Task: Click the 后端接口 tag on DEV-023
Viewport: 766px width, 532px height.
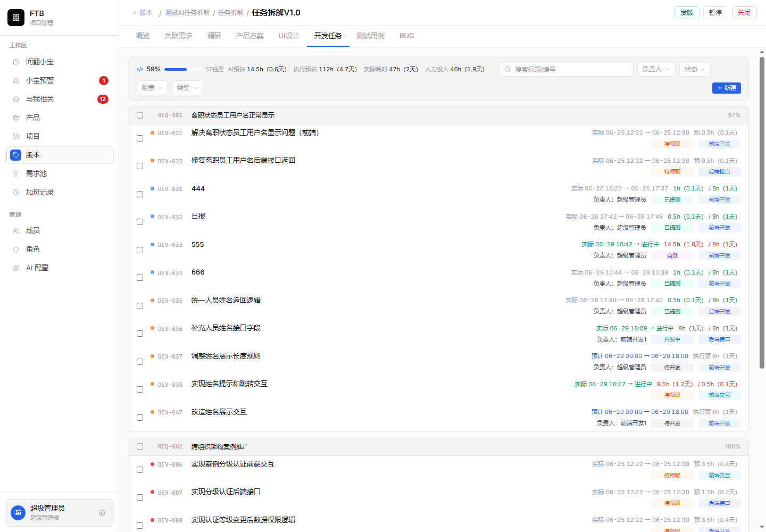Action: [x=719, y=172]
